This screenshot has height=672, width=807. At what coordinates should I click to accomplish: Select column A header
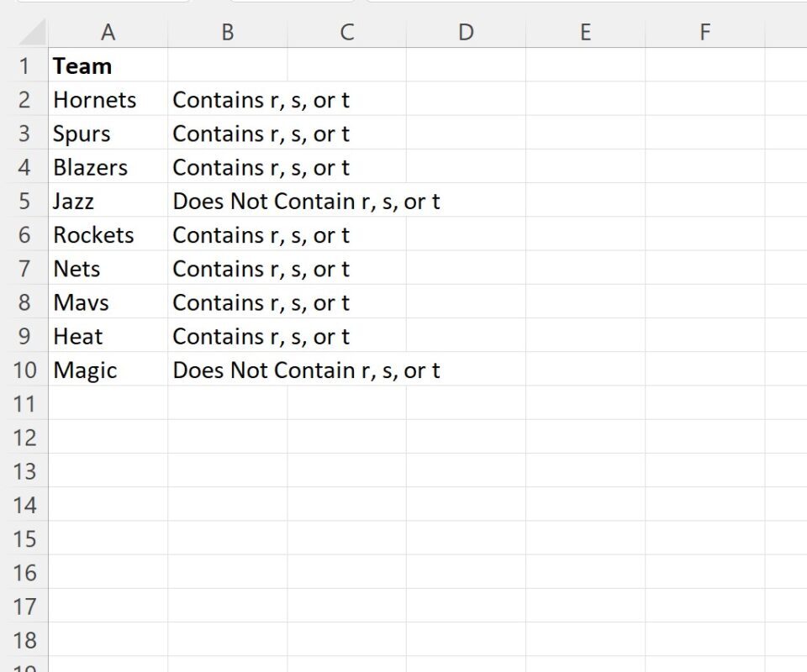tap(108, 33)
